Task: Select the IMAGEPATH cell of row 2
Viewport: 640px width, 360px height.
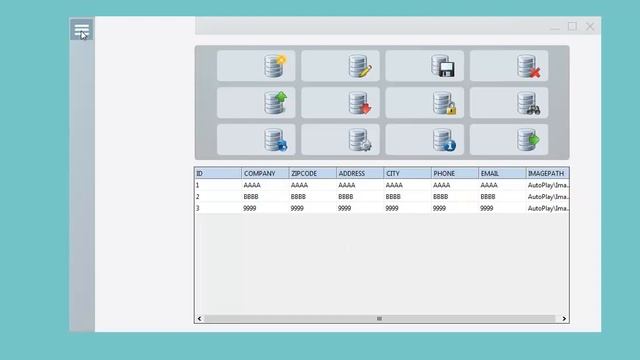Action: pos(547,196)
